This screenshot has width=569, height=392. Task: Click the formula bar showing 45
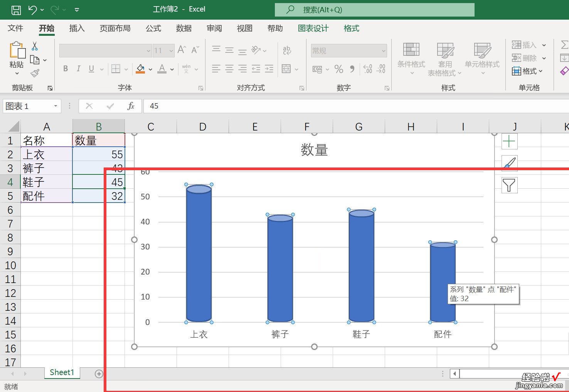click(x=356, y=106)
